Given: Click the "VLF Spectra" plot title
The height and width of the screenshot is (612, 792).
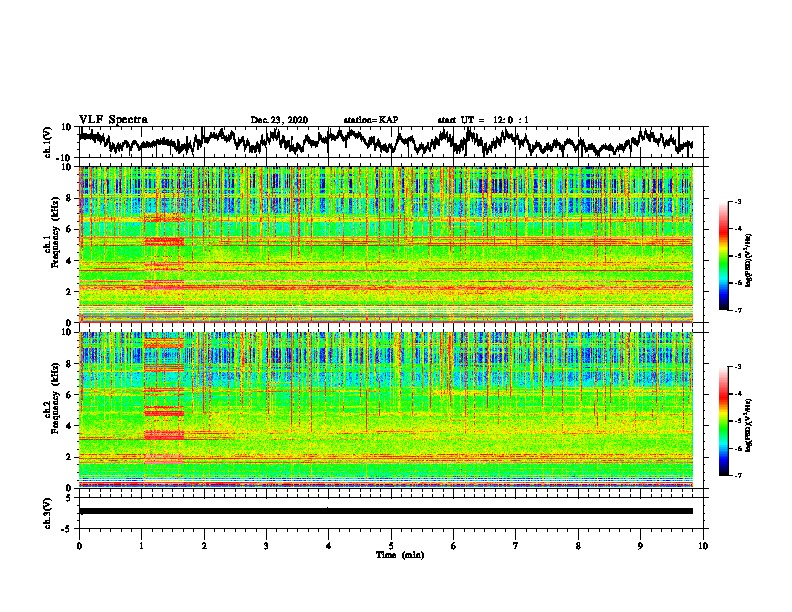Looking at the screenshot, I should pos(113,119).
